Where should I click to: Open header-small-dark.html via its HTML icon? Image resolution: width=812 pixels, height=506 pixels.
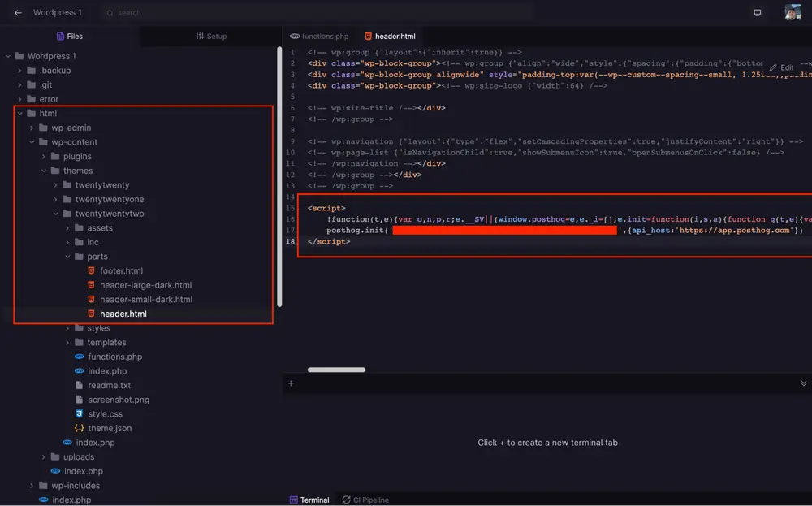click(x=91, y=299)
